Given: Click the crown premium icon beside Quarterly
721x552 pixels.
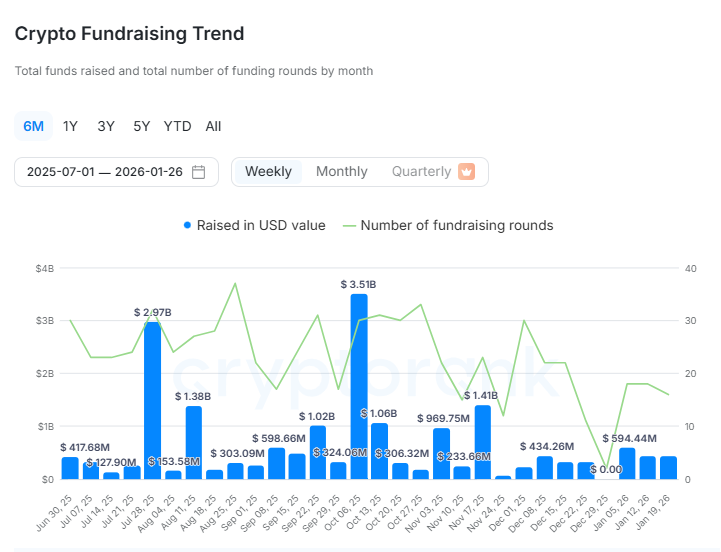Looking at the screenshot, I should [466, 172].
